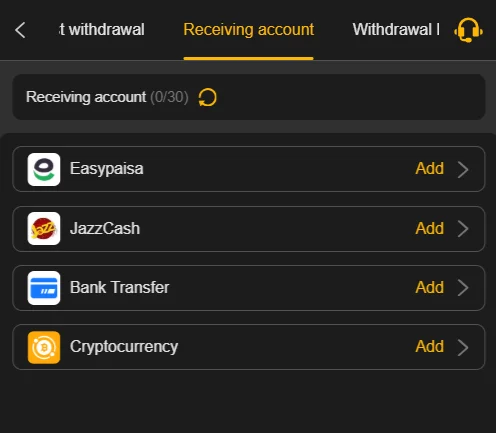Expand JazzCash row chevron arrow
This screenshot has height=433, width=496.
[x=463, y=229]
